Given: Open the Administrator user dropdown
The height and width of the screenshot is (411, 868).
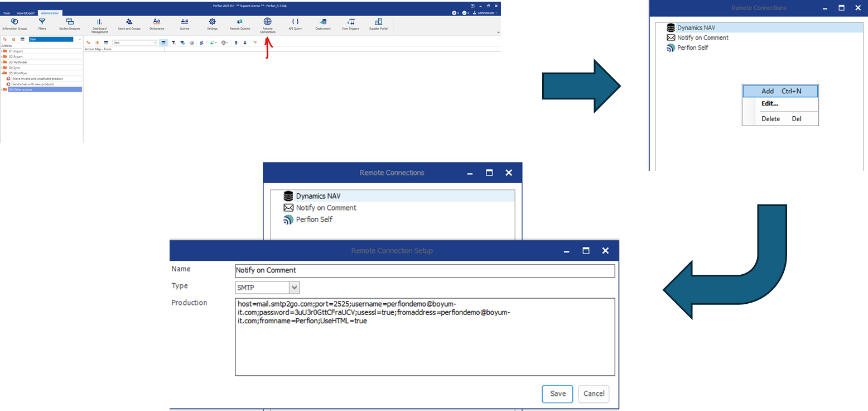Looking at the screenshot, I should (486, 12).
